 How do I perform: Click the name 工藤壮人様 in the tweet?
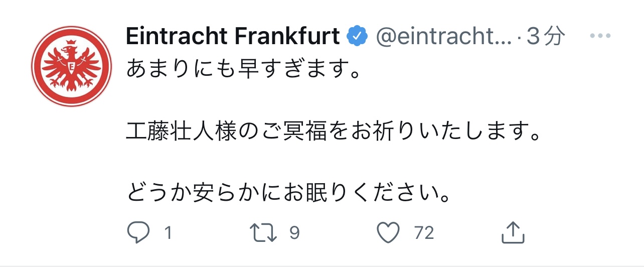[181, 131]
